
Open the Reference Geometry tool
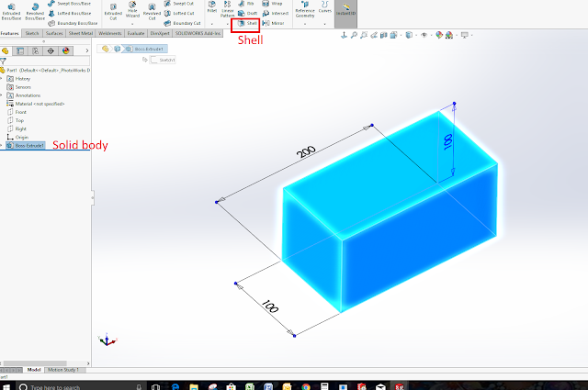[x=305, y=9]
